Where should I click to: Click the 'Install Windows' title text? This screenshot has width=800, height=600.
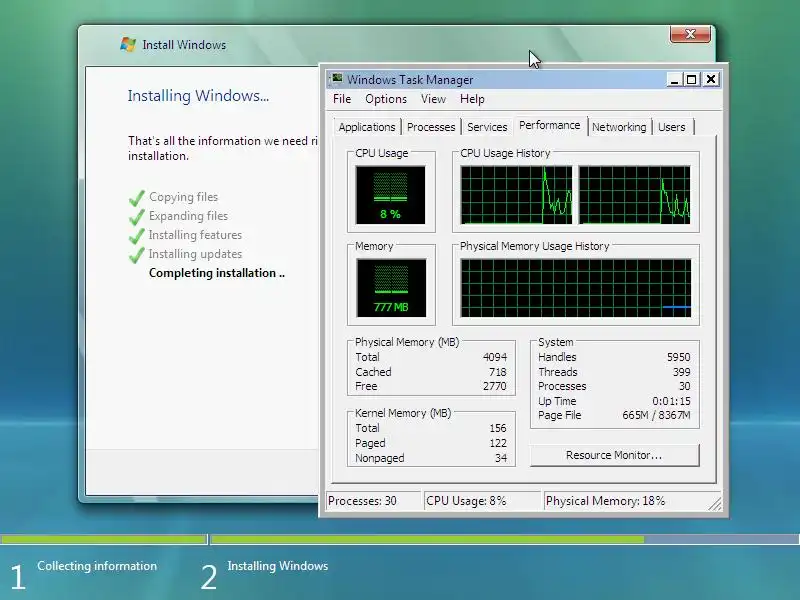click(x=184, y=45)
